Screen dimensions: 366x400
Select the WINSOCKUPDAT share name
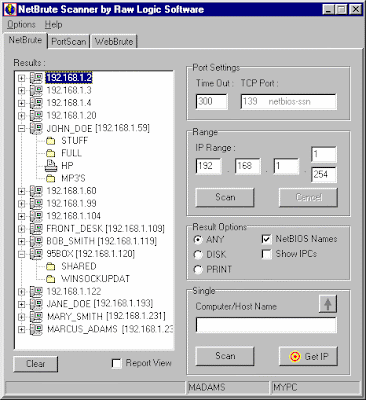click(x=96, y=279)
